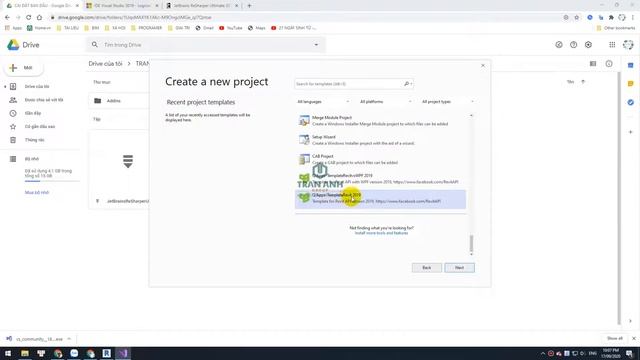Click the template search magnifier icon

click(x=407, y=84)
